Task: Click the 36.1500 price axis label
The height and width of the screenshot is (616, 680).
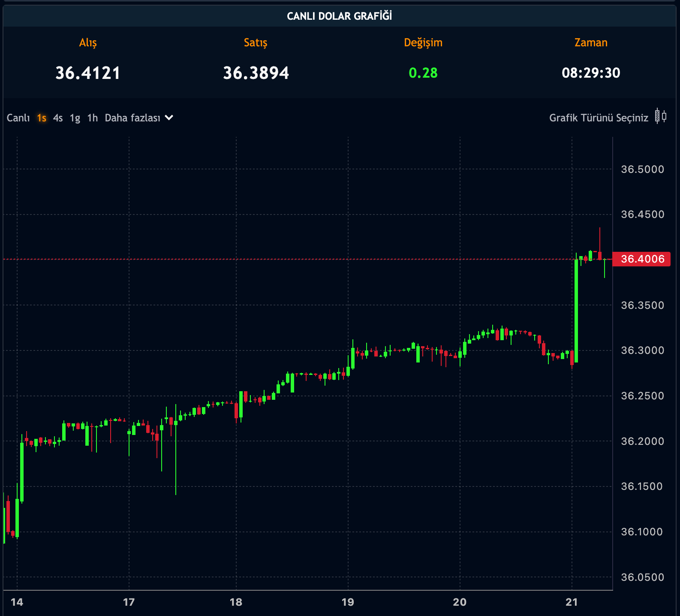Action: (x=642, y=486)
